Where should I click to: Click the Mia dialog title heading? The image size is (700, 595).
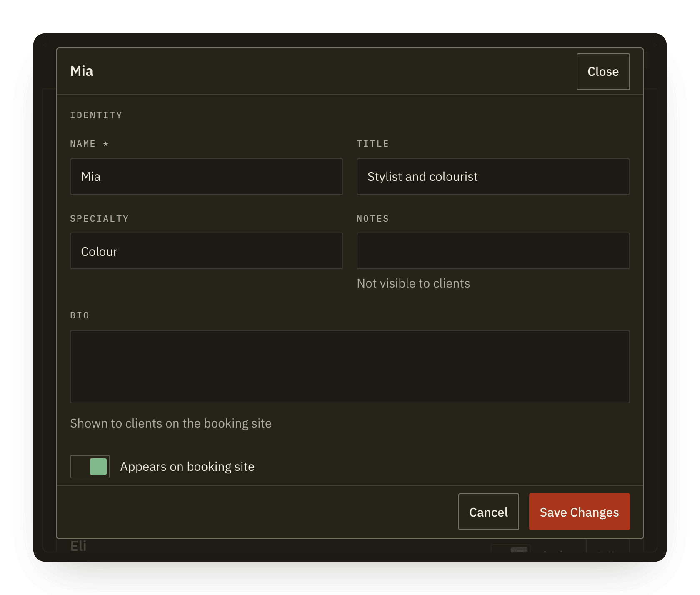(82, 71)
